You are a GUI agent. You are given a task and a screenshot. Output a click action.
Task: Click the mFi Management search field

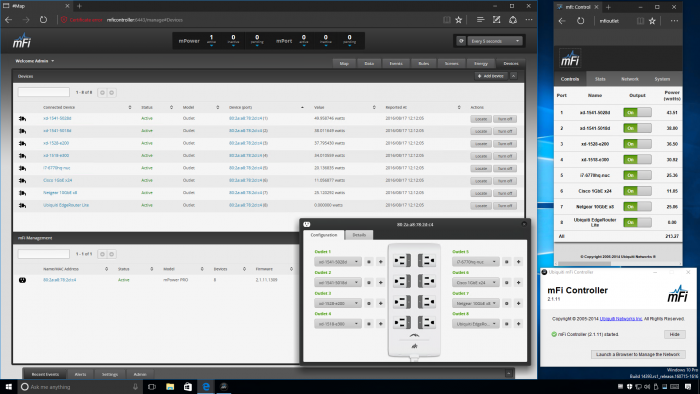[44, 254]
